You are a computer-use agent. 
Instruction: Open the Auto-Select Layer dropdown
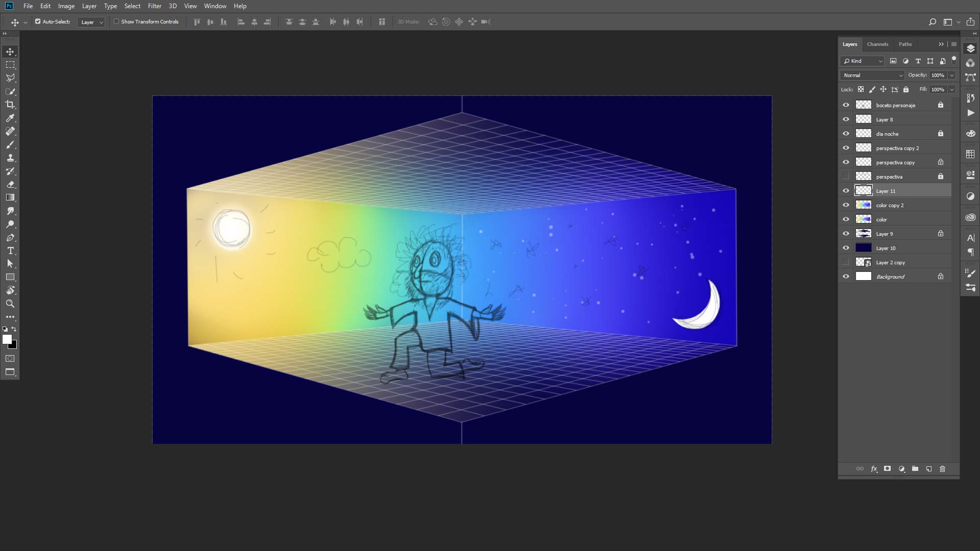pyautogui.click(x=91, y=22)
